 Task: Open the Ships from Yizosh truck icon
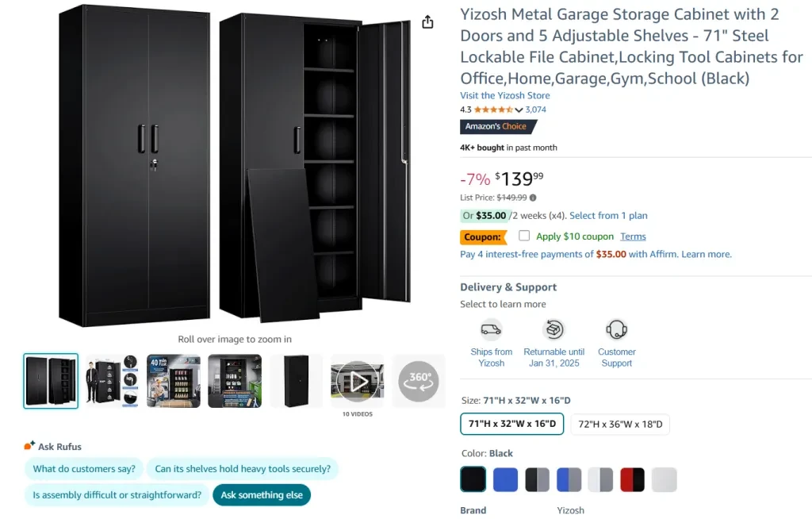[491, 330]
